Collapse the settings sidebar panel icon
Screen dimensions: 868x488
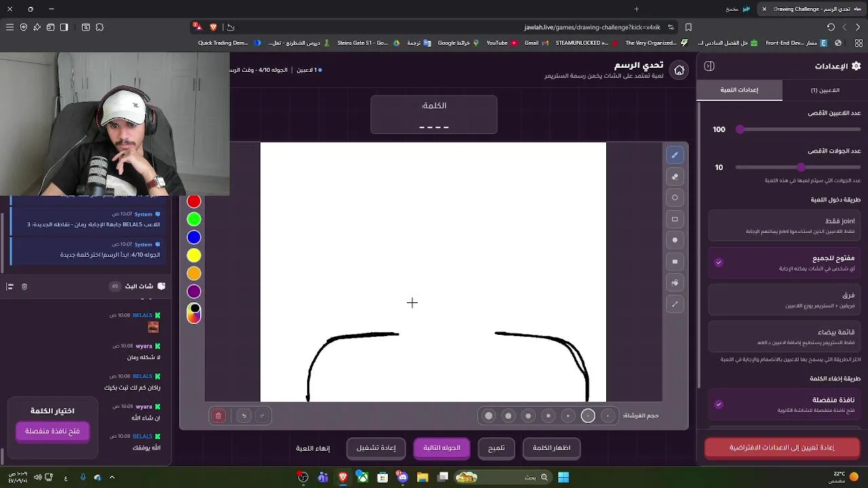[709, 66]
